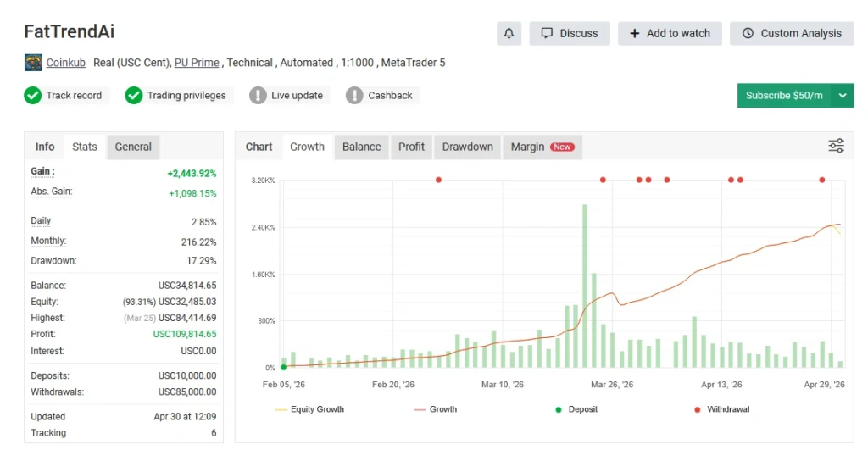Click Add to watch button
The image size is (868, 450).
(x=670, y=33)
